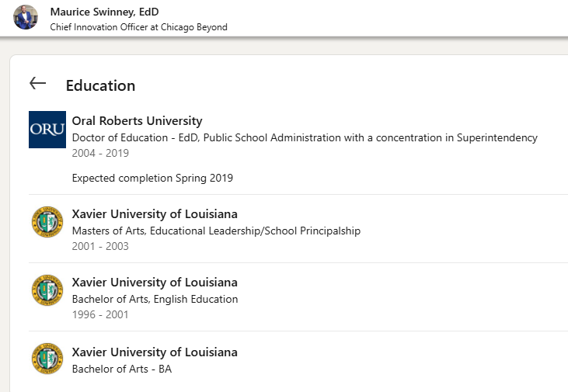Click the 2004 - 2019 date range

click(x=100, y=154)
